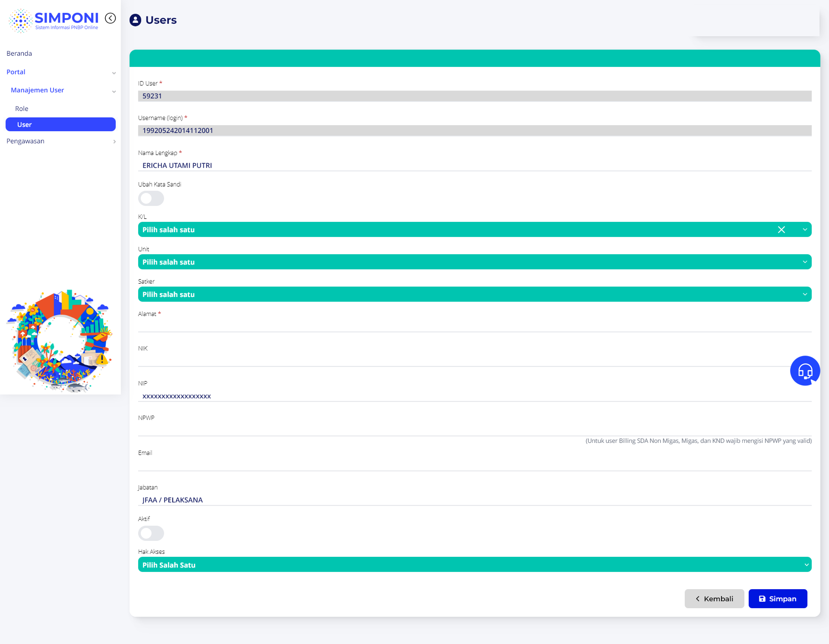Toggle Ubah Kata Sandi switch
This screenshot has width=829, height=644.
coord(151,199)
